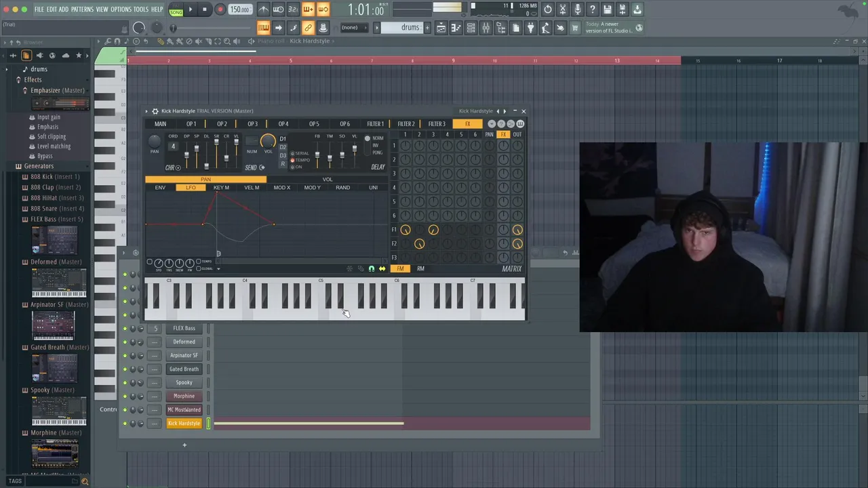Open the Playlist view icon
This screenshot has width=868, height=488.
coord(441,28)
